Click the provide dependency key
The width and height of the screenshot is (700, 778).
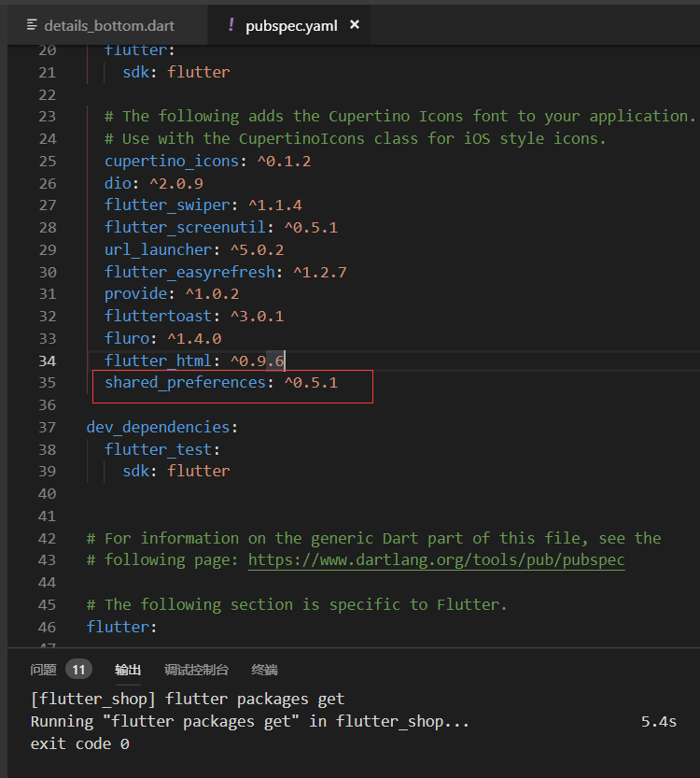pyautogui.click(x=136, y=293)
